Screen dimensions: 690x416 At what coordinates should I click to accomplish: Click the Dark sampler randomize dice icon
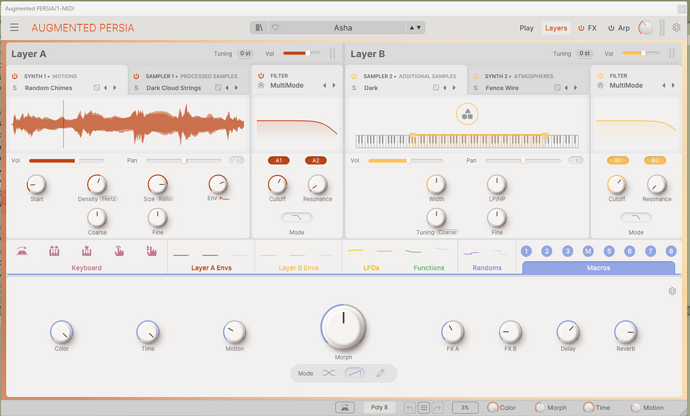pos(436,88)
